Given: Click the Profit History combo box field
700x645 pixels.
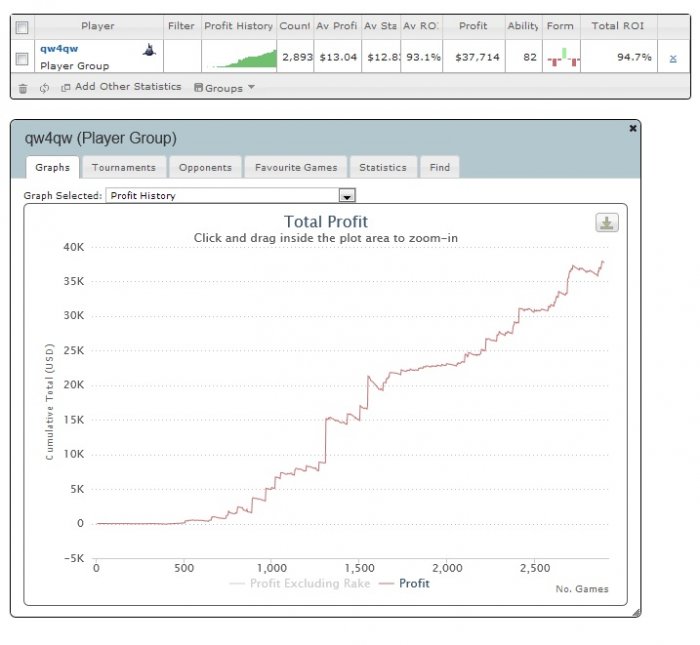Looking at the screenshot, I should pos(230,196).
